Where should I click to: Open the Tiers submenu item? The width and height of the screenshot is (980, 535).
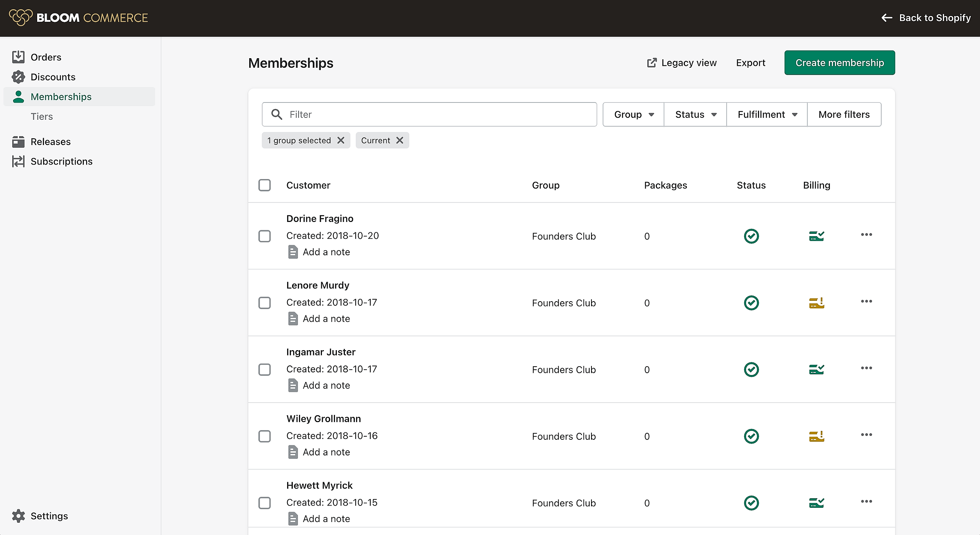[42, 116]
